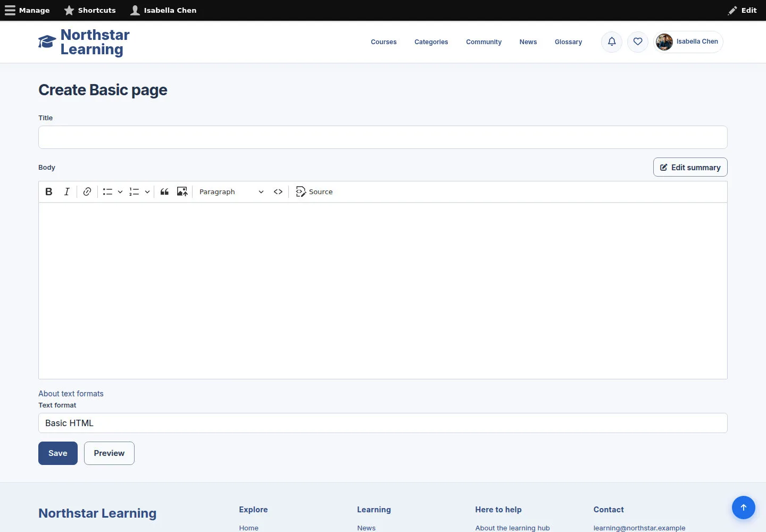The height and width of the screenshot is (532, 766).
Task: Open News in the main navigation
Action: pos(528,42)
